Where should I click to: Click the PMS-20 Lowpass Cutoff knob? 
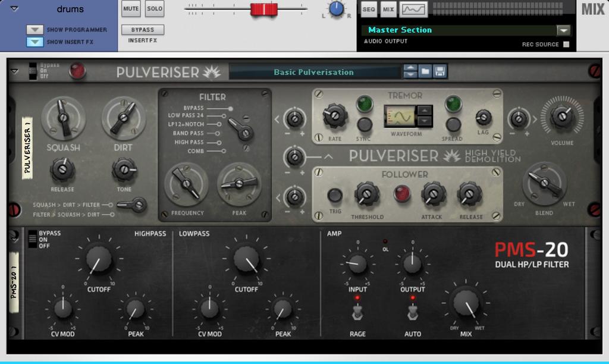[x=246, y=259]
